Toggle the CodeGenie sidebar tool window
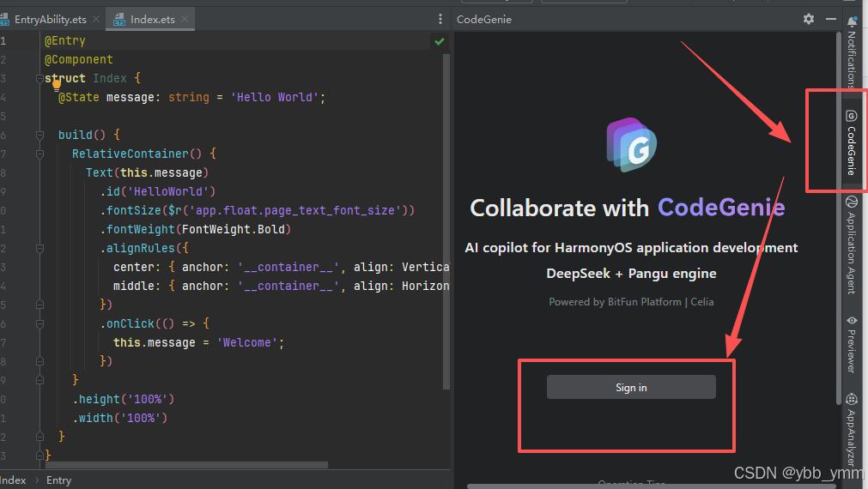 click(852, 142)
